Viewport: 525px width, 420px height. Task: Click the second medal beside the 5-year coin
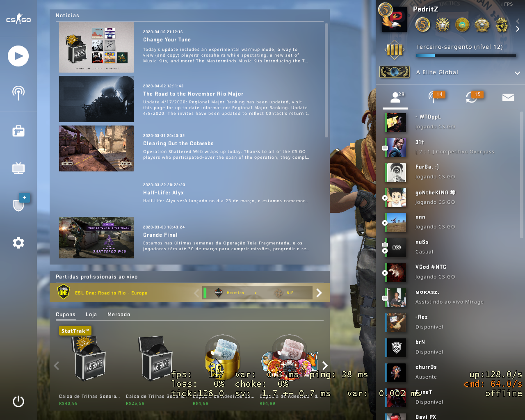(443, 25)
